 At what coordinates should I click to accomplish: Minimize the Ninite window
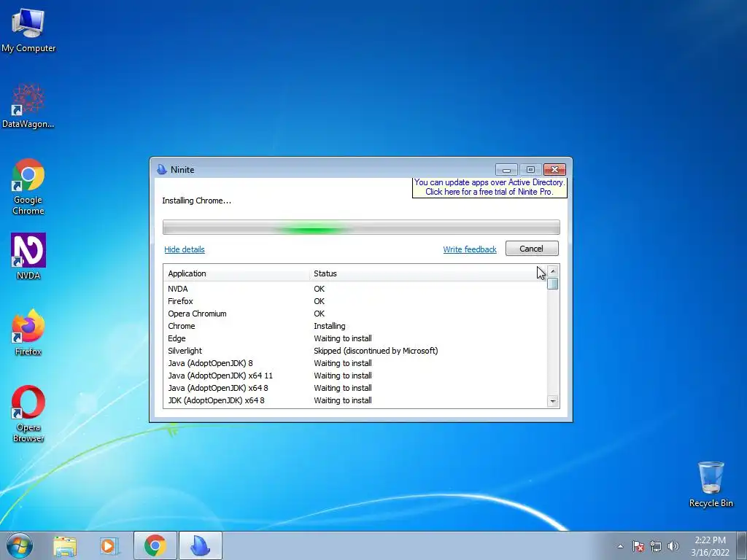(506, 169)
